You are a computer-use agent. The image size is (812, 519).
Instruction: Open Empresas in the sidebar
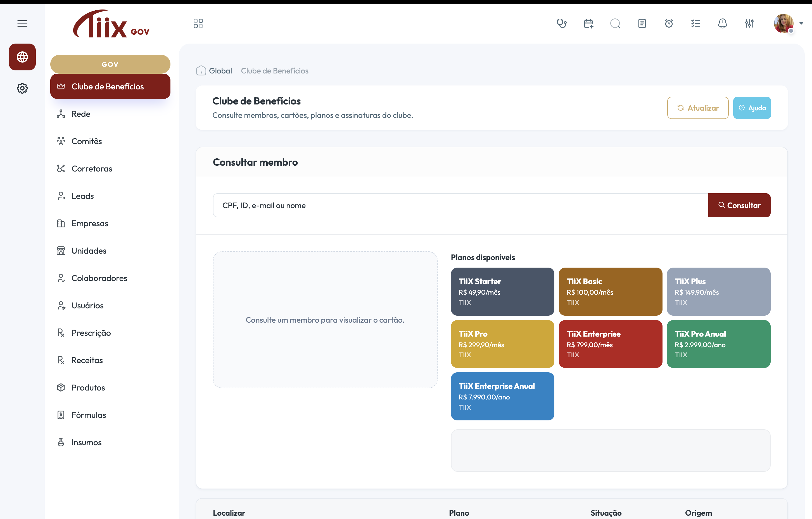click(x=110, y=223)
